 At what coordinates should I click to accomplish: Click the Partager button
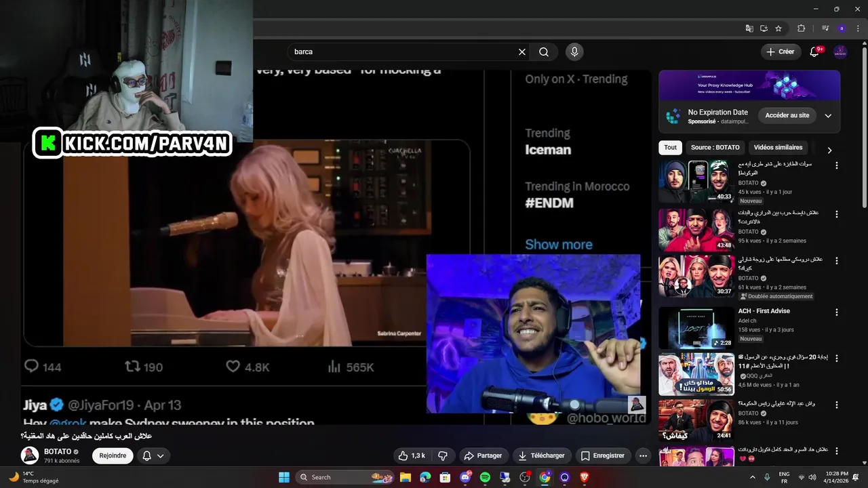(482, 455)
